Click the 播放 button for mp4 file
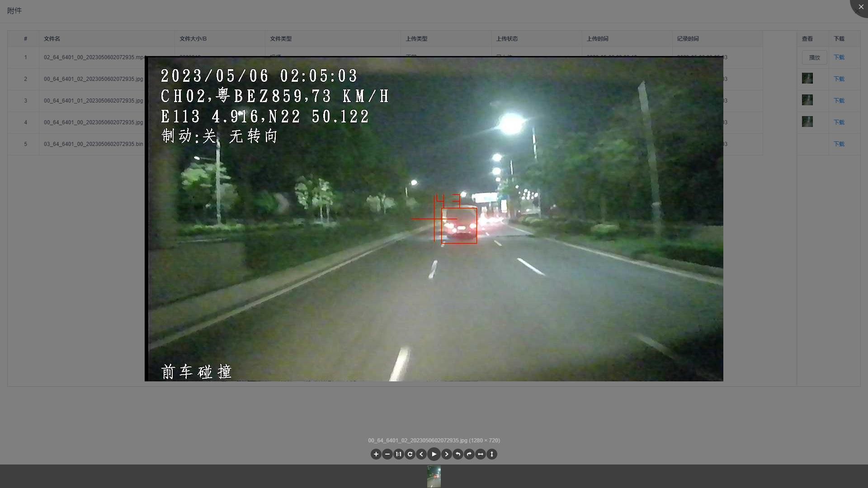 tap(814, 57)
